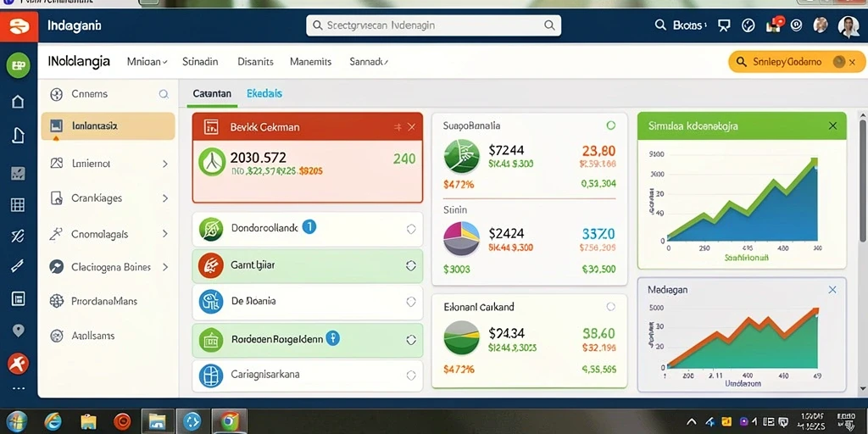Viewport: 868px width, 434px height.
Task: Click the user profile avatar at top right
Action: [x=848, y=25]
